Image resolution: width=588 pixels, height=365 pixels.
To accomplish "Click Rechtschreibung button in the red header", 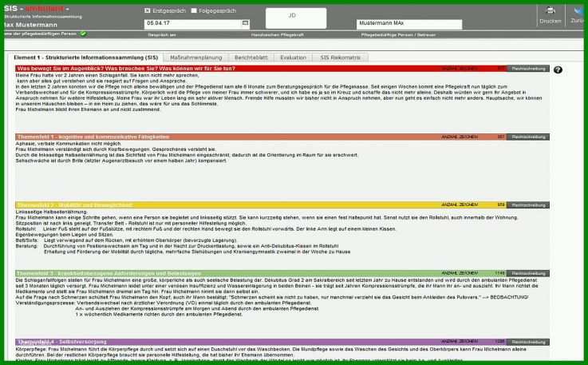I will click(x=528, y=69).
